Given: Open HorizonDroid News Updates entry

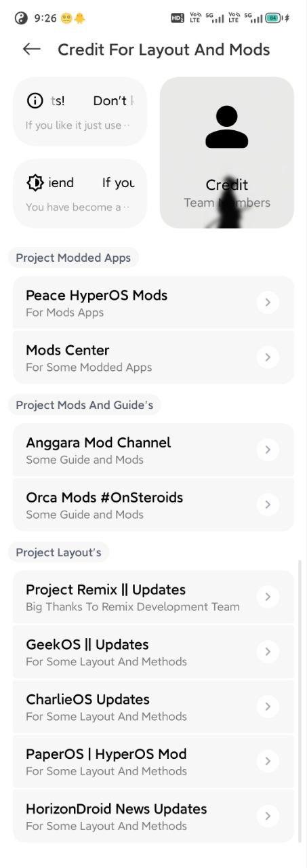Looking at the screenshot, I should click(x=153, y=816).
